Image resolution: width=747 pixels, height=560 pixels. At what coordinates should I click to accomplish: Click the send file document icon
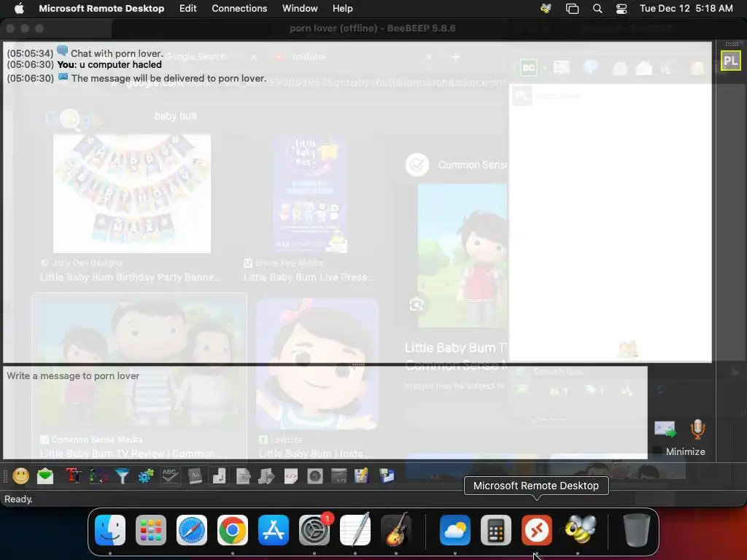(243, 475)
